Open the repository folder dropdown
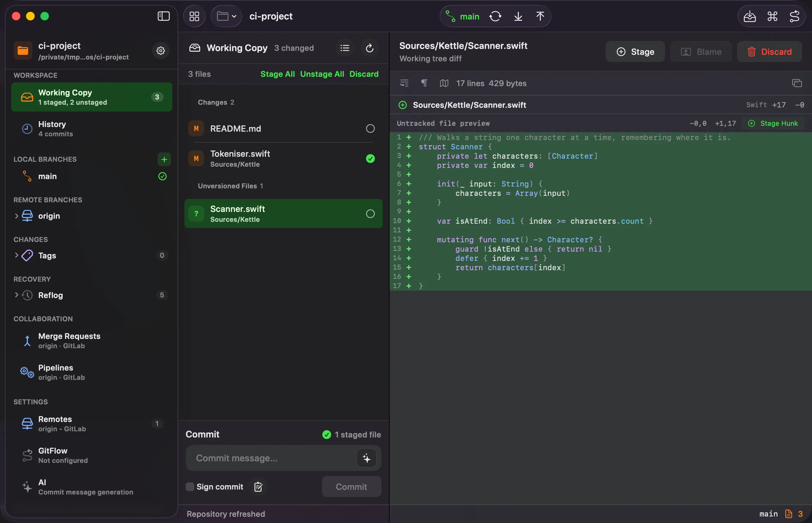 [226, 16]
